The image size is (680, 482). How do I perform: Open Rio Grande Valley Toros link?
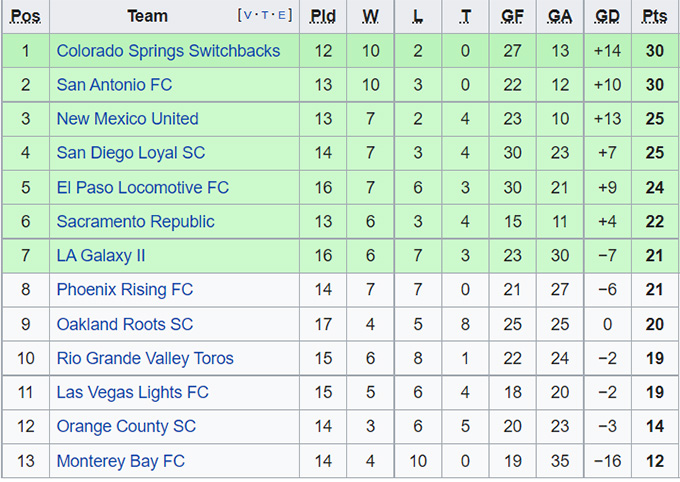pos(145,358)
